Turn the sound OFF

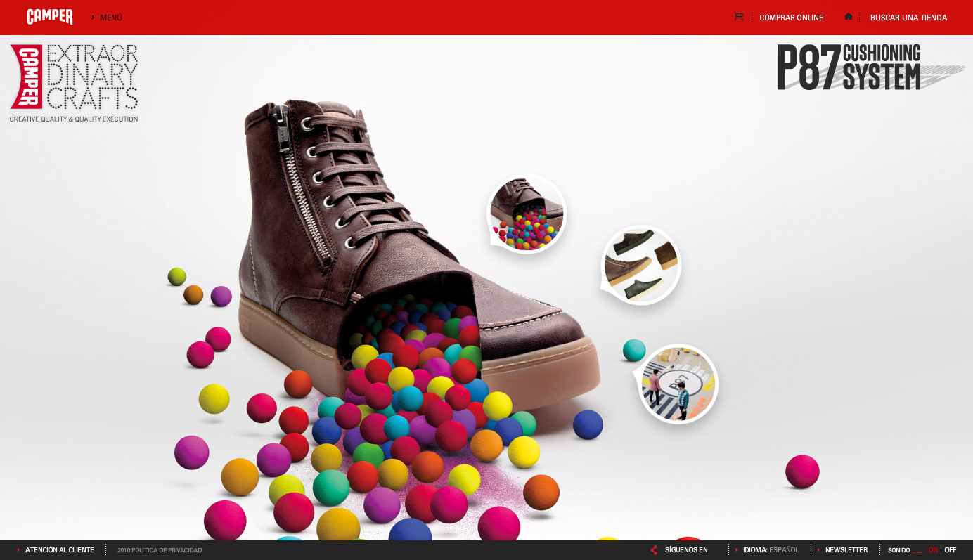coord(951,550)
